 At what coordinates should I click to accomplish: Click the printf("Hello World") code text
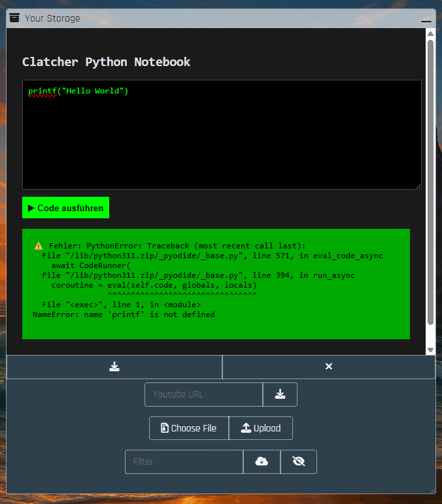coord(78,91)
